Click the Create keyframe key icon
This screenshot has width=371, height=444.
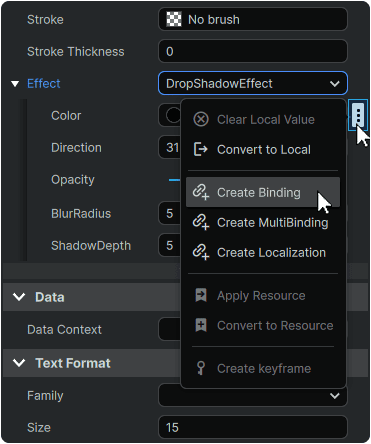coord(201,368)
